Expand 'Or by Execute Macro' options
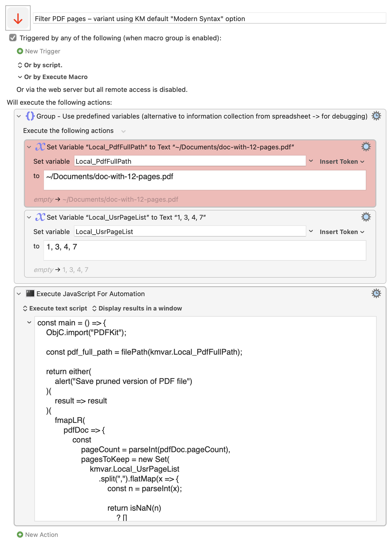The image size is (392, 543). pos(53,77)
